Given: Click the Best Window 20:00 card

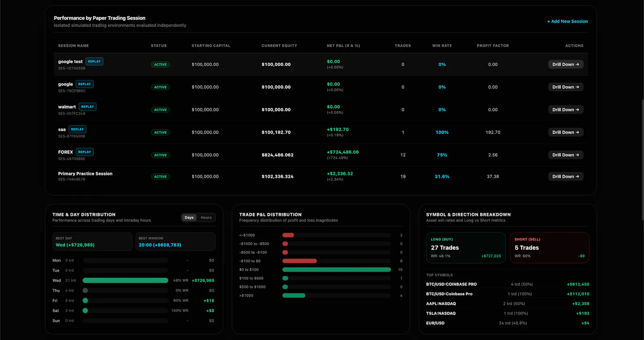Looking at the screenshot, I should click(175, 241).
